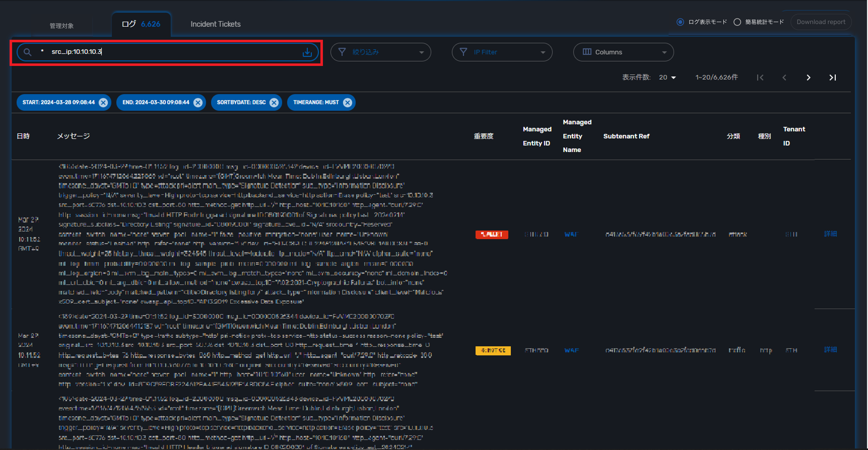Remove the TIMERANGE: MUST chip
The width and height of the screenshot is (868, 450).
click(347, 102)
